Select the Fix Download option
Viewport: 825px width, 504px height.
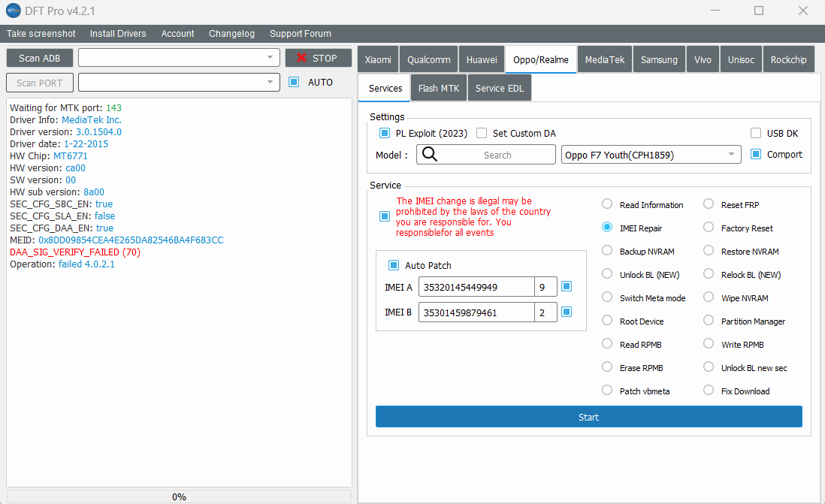pos(709,390)
